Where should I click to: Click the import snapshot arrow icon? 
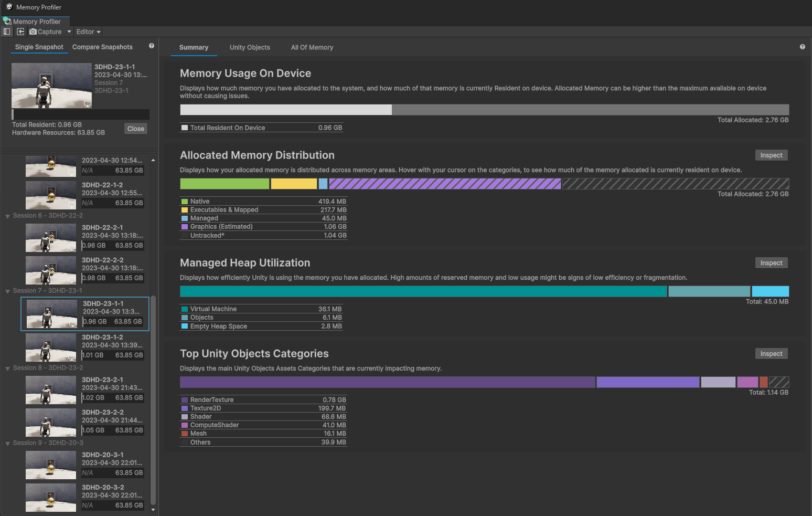[20, 31]
